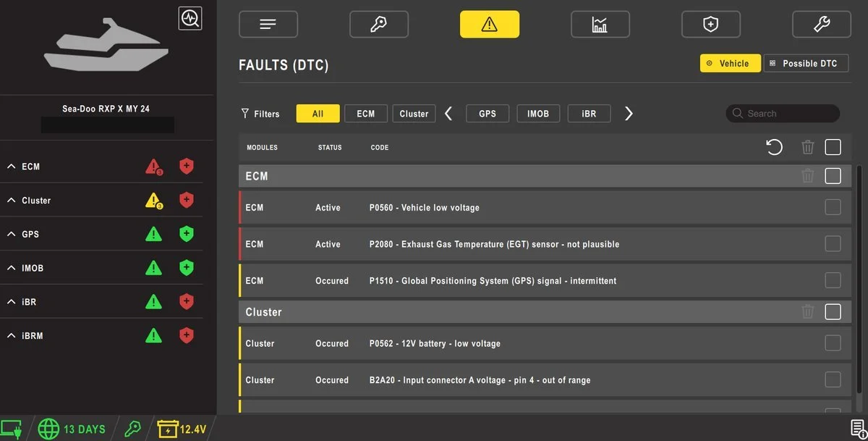
Task: Select the P1510 GPS signal fault text
Action: 493,281
